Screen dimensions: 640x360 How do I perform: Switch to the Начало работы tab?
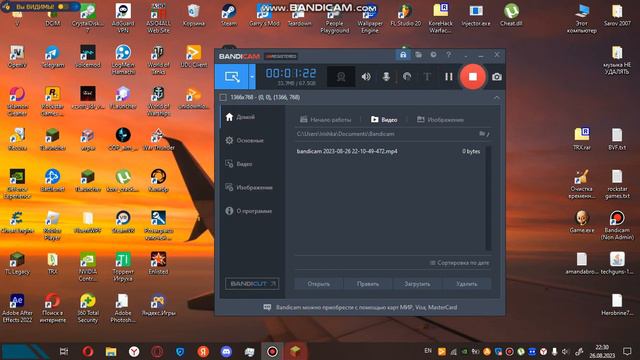(326, 120)
